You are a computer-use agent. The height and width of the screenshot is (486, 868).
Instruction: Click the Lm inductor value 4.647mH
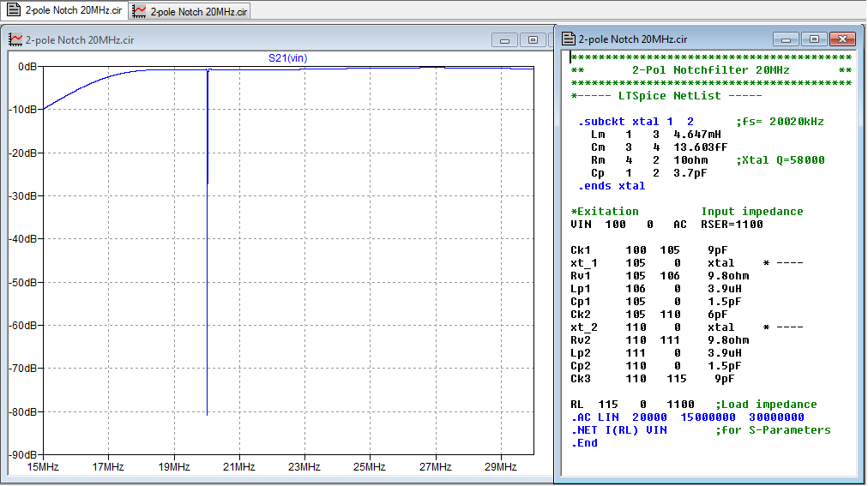697,135
